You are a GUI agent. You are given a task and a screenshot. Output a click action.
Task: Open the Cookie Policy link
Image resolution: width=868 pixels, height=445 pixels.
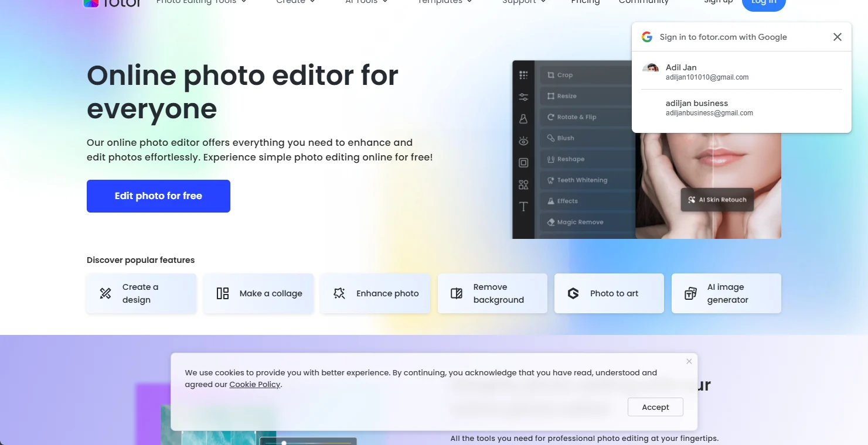[x=255, y=385]
